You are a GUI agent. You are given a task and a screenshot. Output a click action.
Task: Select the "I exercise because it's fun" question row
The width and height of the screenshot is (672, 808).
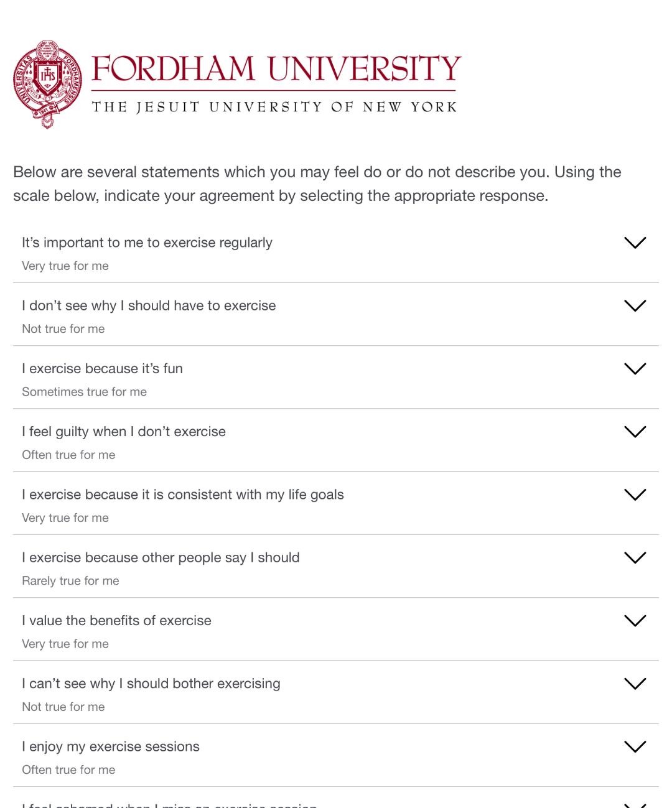(x=336, y=378)
